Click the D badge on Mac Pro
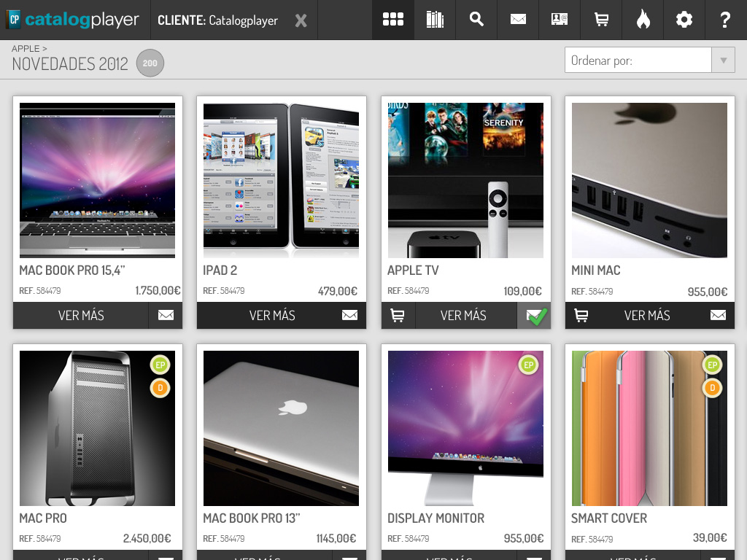Screen dimensions: 747x560 160,388
